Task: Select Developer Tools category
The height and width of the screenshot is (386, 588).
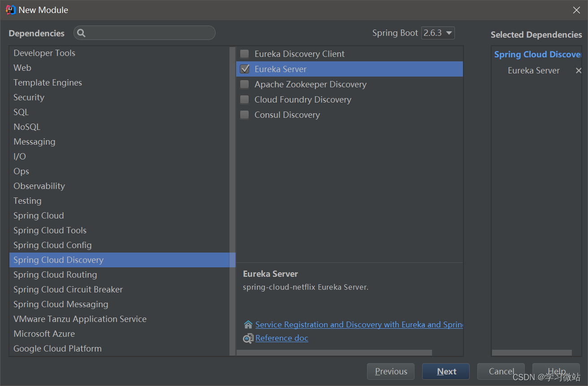Action: click(x=119, y=53)
